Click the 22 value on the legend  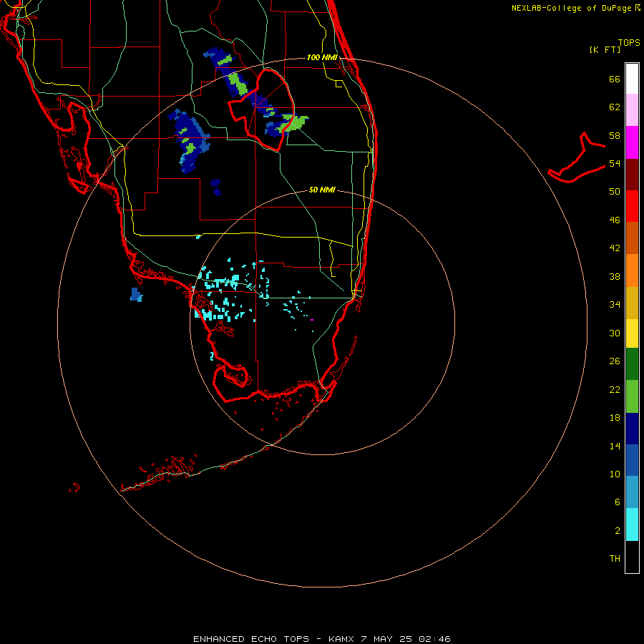[x=615, y=389]
